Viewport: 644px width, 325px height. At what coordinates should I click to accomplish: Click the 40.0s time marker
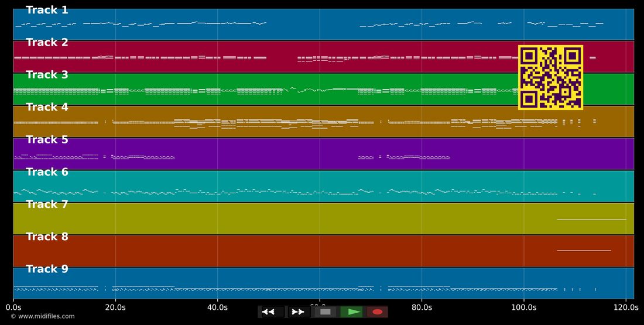217,307
